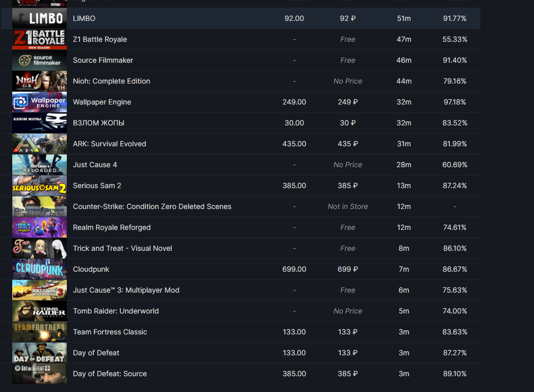The image size is (534, 392).
Task: Open the LIMBO game thumbnail
Action: (39, 18)
